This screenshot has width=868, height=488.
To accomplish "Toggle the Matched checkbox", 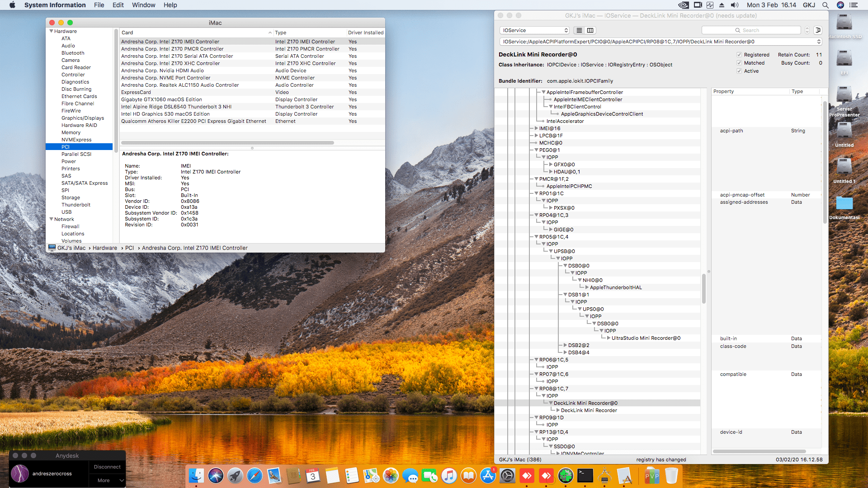I will [x=740, y=63].
